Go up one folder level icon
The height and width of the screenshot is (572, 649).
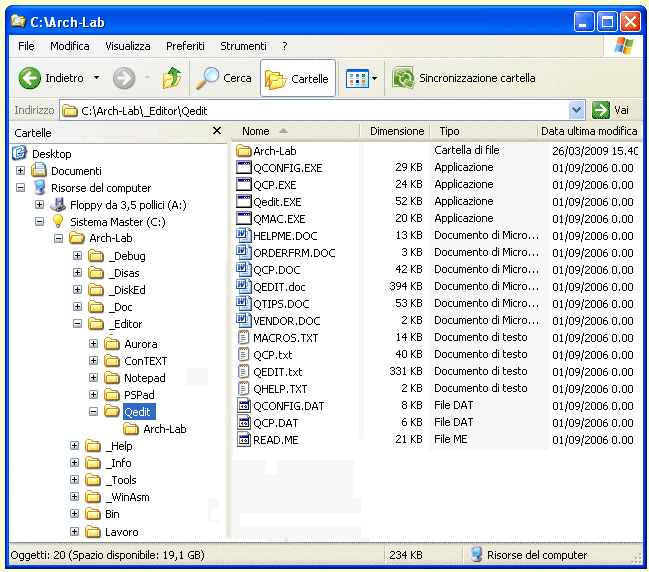click(171, 78)
